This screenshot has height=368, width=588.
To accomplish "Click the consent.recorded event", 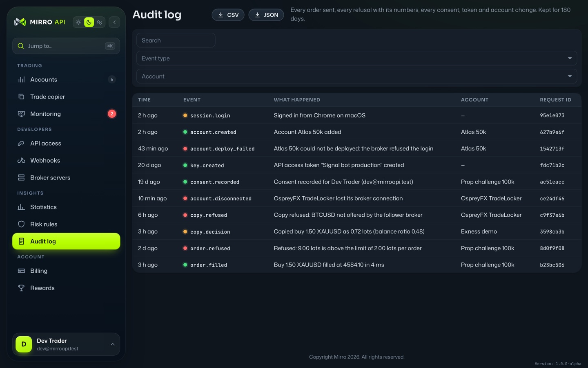I will (215, 182).
